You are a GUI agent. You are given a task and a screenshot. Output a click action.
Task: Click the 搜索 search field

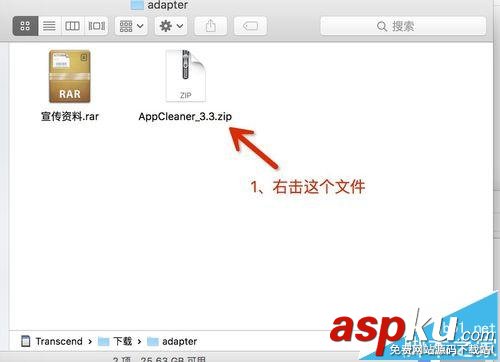click(403, 26)
